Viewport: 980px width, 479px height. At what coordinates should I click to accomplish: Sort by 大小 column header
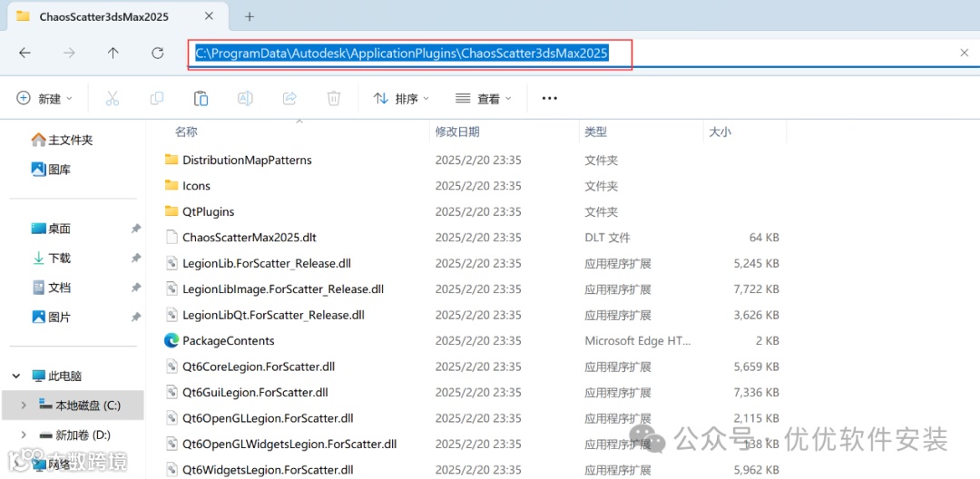click(720, 132)
